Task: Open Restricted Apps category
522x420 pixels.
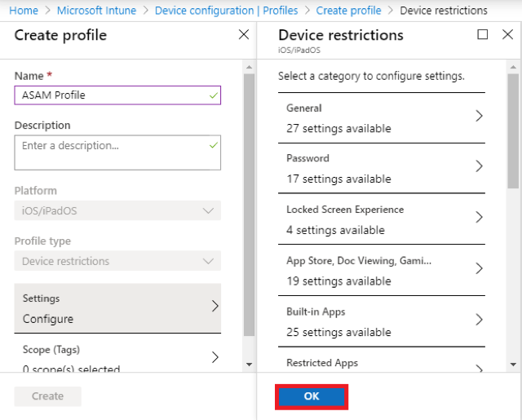Action: click(382, 360)
